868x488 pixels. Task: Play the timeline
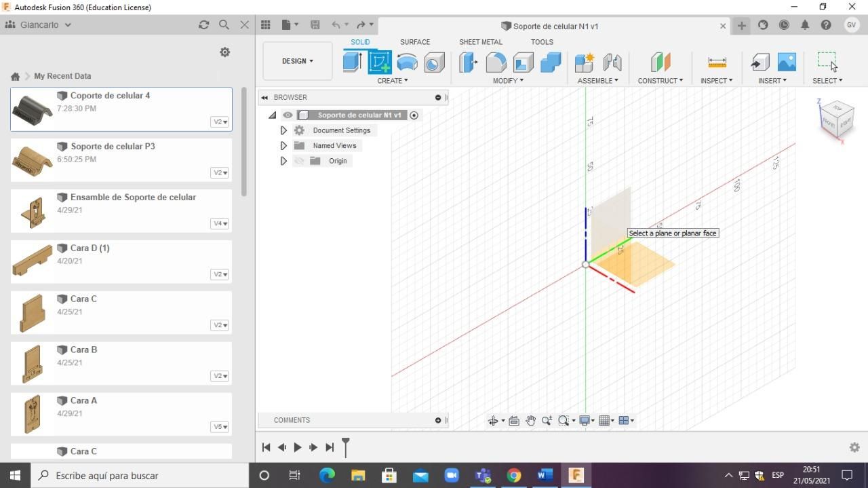(297, 447)
